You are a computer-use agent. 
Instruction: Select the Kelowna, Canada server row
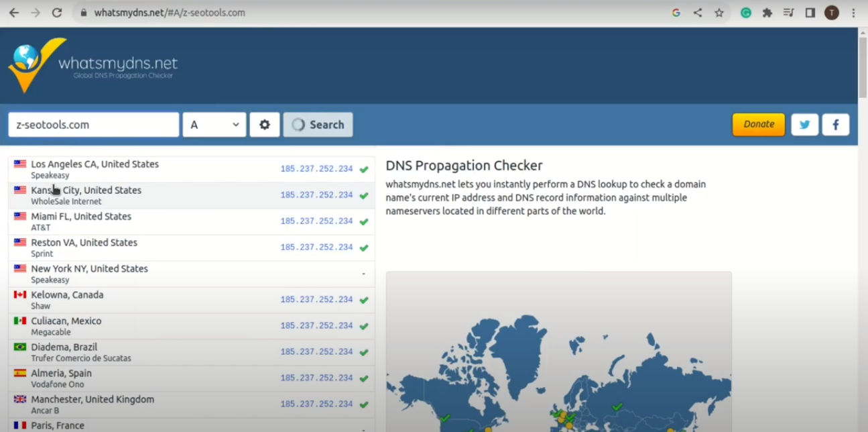coord(192,301)
